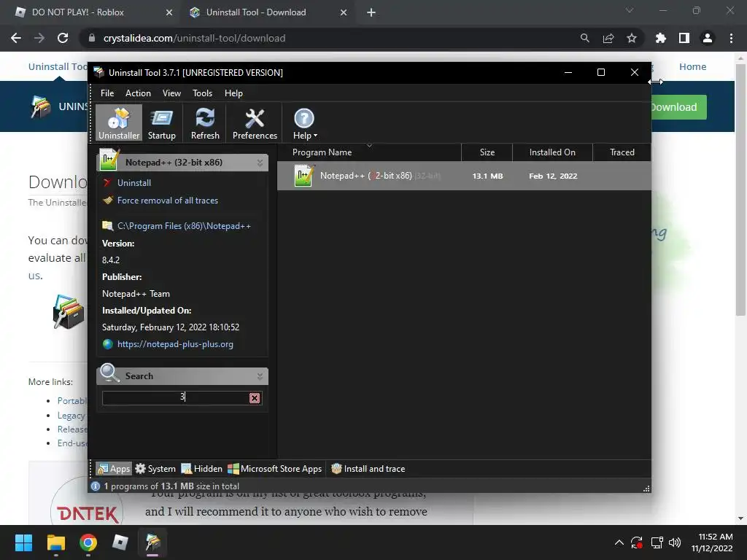Viewport: 747px width, 560px height.
Task: Clear the search box with the red X
Action: (255, 398)
